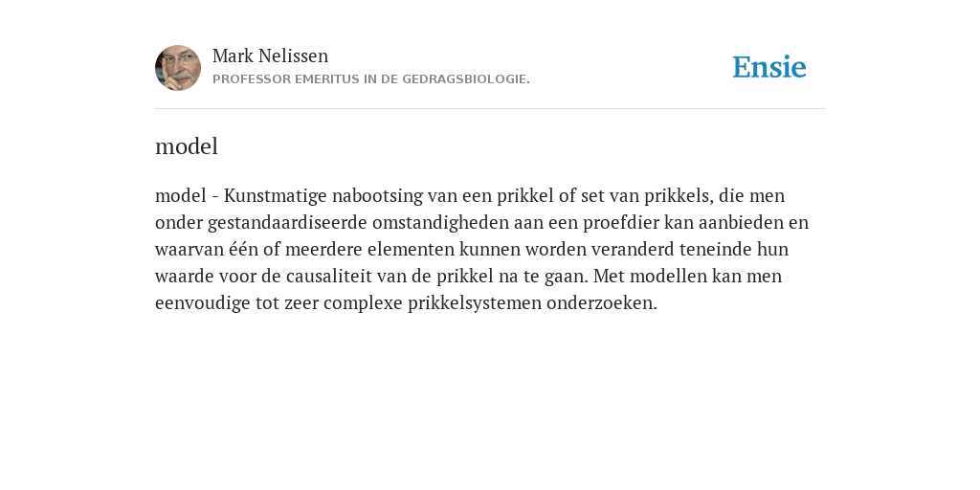The height and width of the screenshot is (490, 980).
Task: Click the author name Mark Nelissen
Action: click(270, 56)
